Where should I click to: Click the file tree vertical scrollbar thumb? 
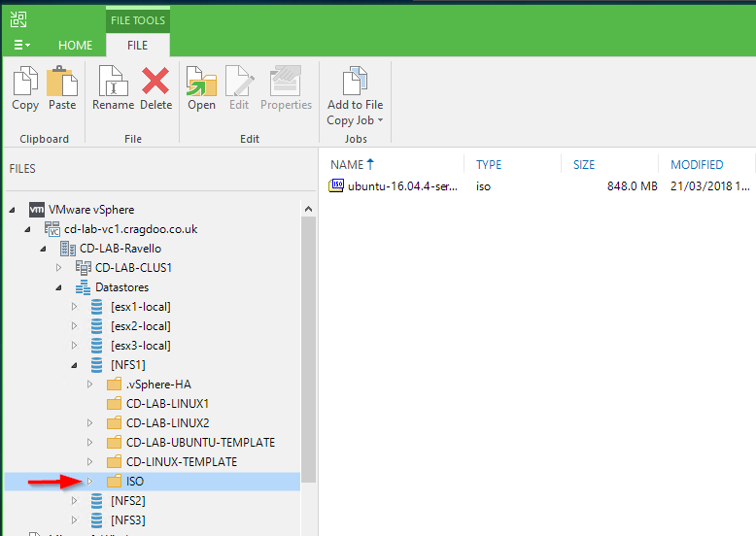tap(309, 350)
